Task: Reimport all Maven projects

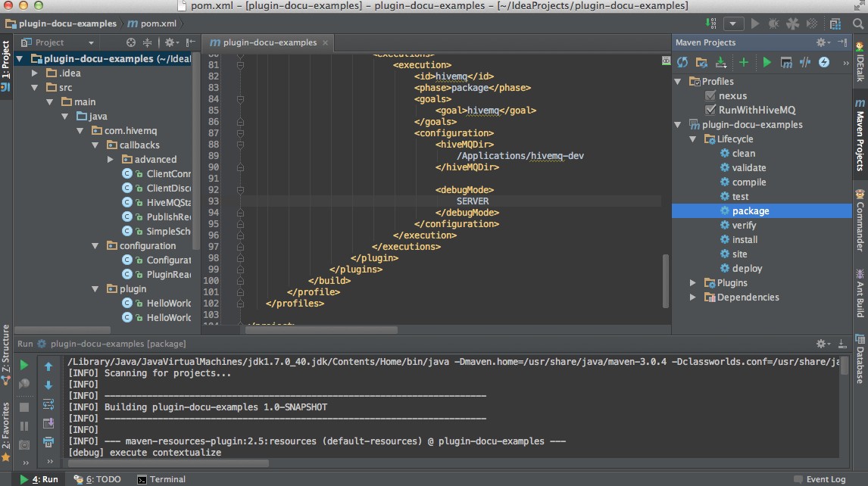Action: tap(682, 62)
